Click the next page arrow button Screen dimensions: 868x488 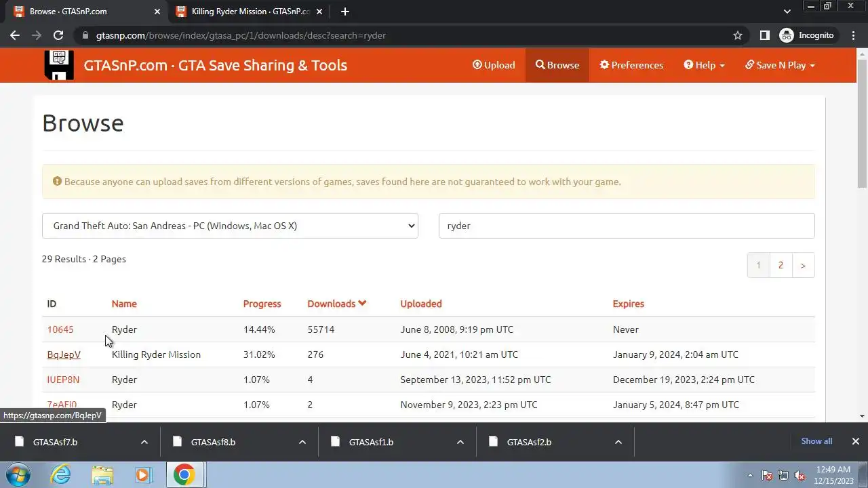pos(803,265)
